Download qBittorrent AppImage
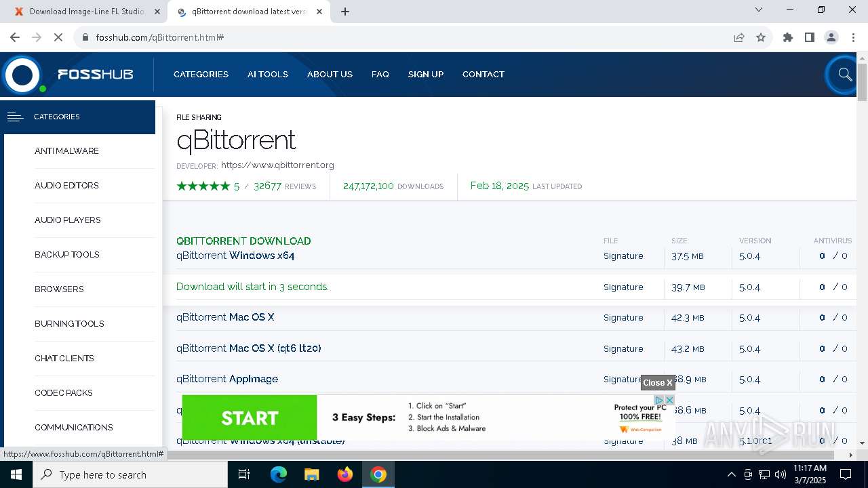This screenshot has width=868, height=488. pos(227,379)
